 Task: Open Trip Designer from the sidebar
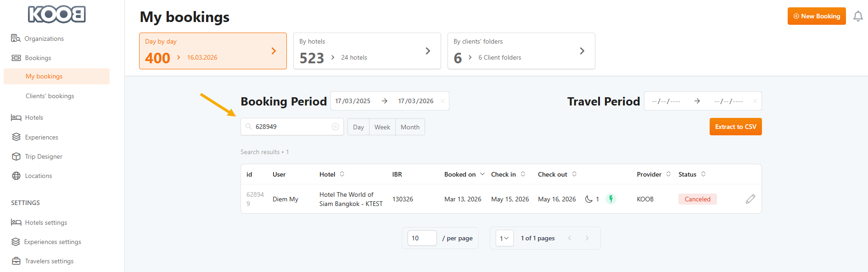coord(44,156)
